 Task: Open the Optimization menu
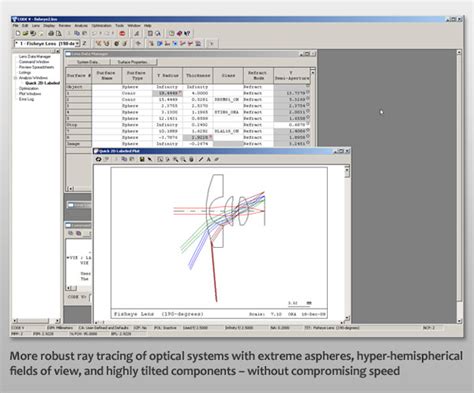coord(101,26)
